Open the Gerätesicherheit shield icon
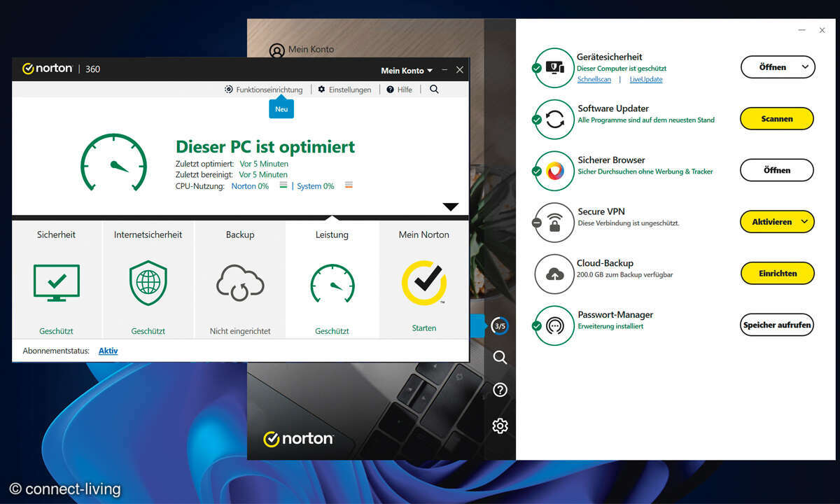The height and width of the screenshot is (504, 840). click(x=554, y=68)
